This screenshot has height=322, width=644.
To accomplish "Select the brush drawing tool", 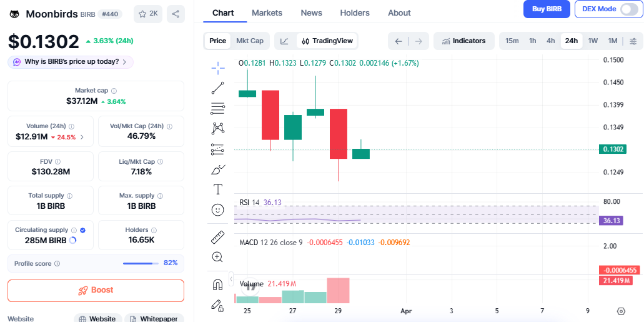I will pos(217,169).
